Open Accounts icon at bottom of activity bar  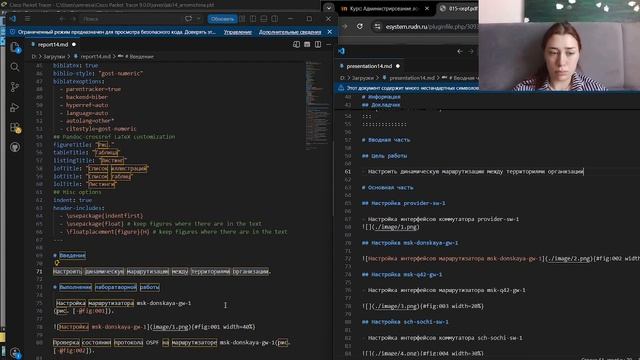[15, 352]
